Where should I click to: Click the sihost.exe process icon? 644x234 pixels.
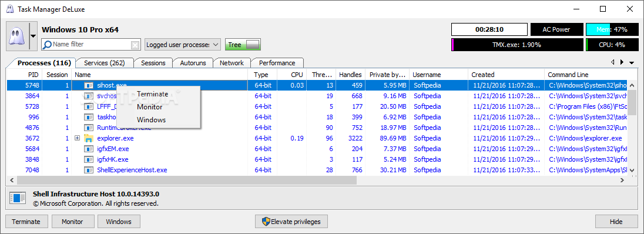pyautogui.click(x=89, y=85)
